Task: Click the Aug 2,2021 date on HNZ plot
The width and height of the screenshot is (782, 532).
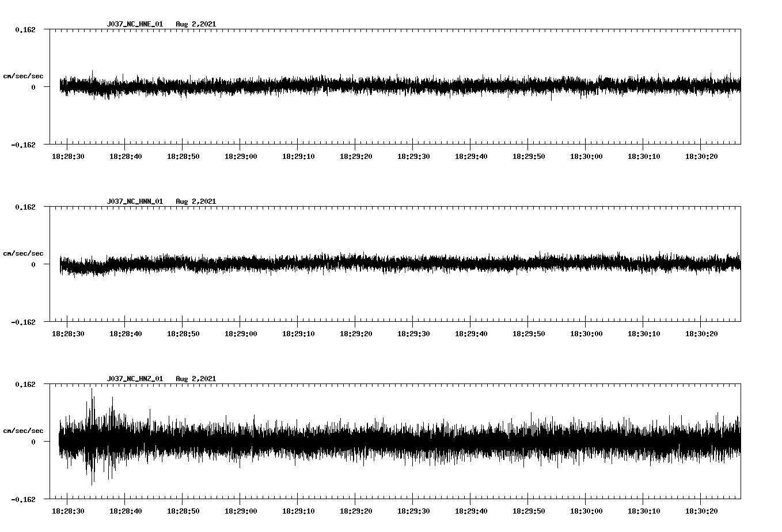Action: click(x=196, y=379)
